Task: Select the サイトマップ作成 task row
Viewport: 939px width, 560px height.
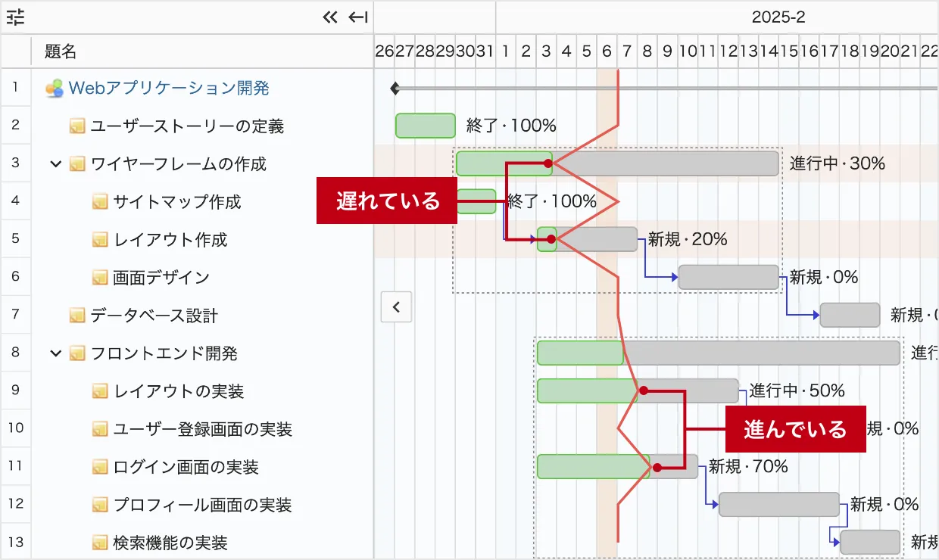Action: 177,202
